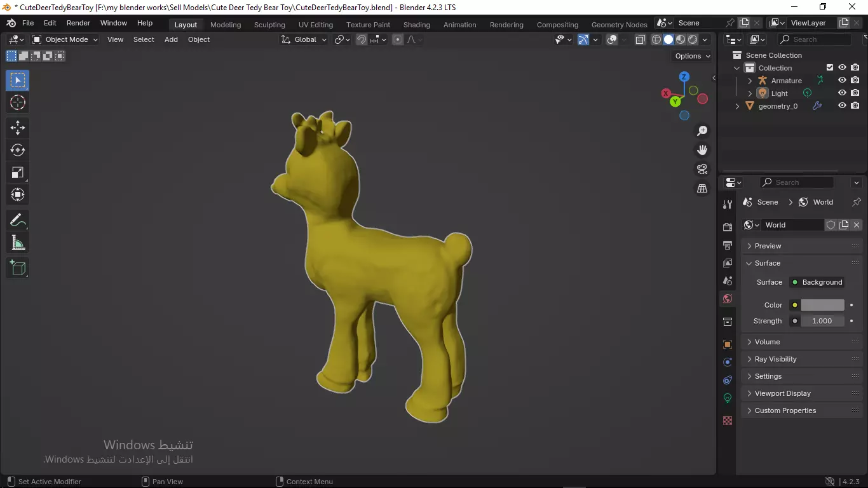Toggle the camera view icon

pos(702,169)
